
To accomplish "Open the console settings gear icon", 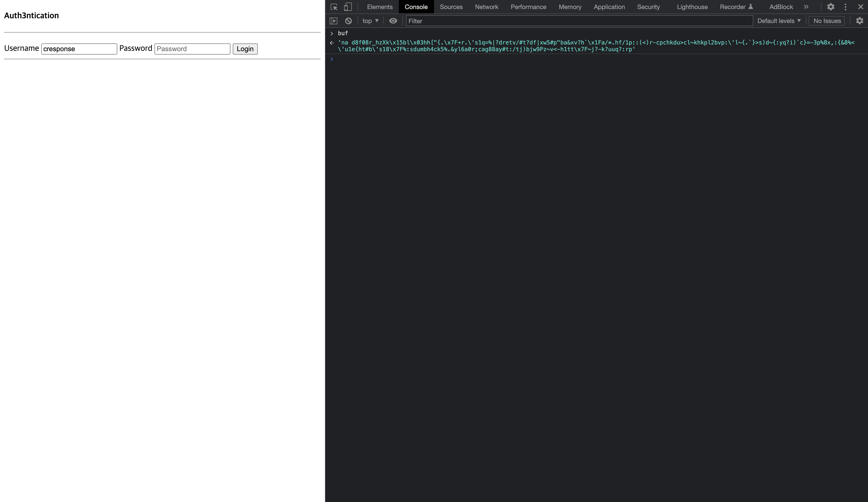I will tap(859, 21).
